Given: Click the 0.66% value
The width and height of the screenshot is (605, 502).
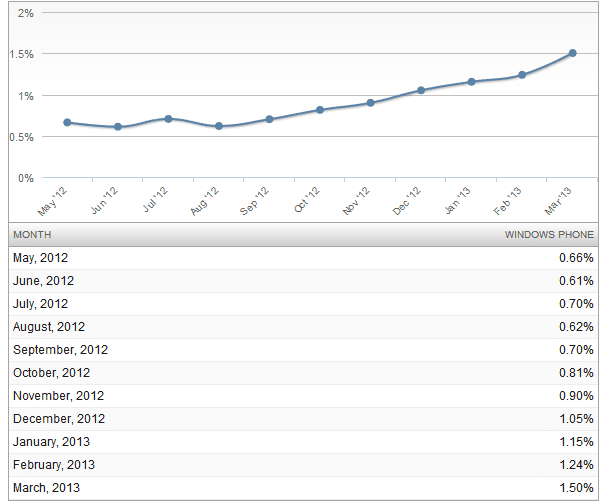Looking at the screenshot, I should pyautogui.click(x=576, y=258).
